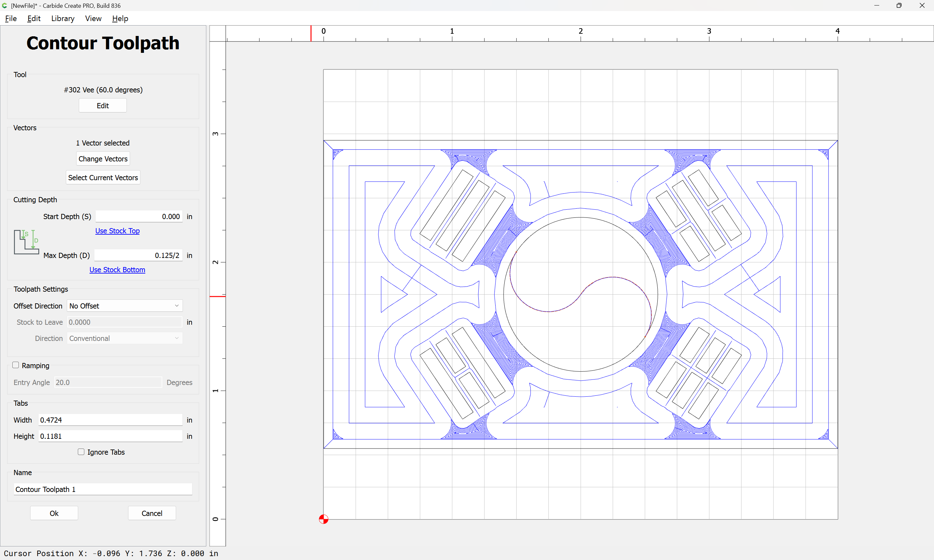Open the Offset Direction dropdown
The width and height of the screenshot is (934, 560).
coord(125,306)
